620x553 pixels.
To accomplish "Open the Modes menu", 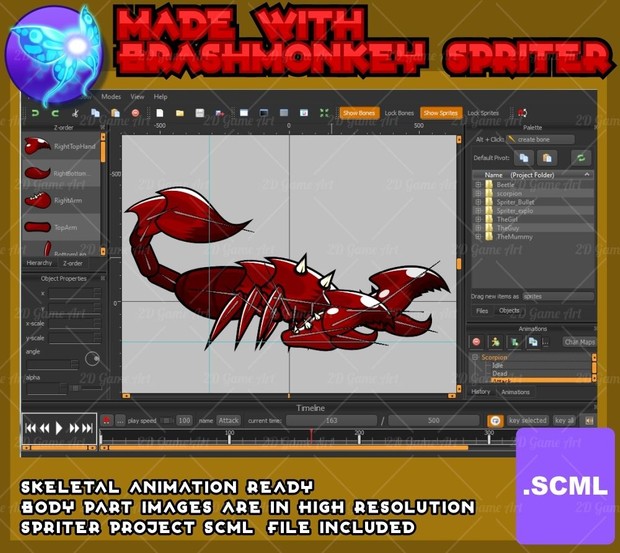I will (x=111, y=96).
